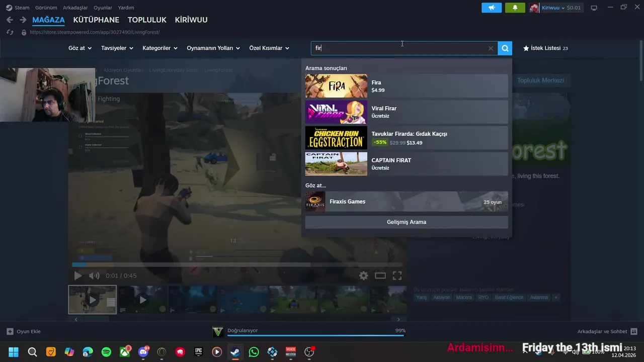Show hidden system tray icons chevron
The height and width of the screenshot is (362, 644).
(525, 352)
